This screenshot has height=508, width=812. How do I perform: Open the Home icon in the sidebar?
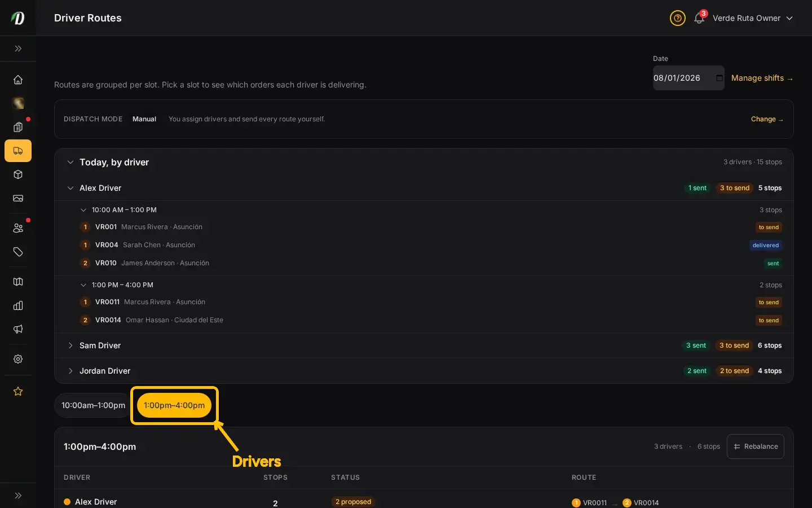pyautogui.click(x=18, y=80)
